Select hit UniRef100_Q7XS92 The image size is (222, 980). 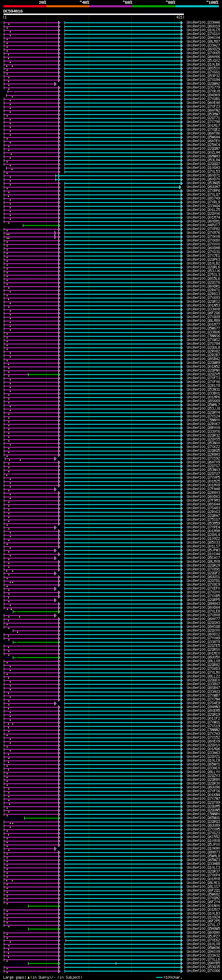pyautogui.click(x=203, y=459)
